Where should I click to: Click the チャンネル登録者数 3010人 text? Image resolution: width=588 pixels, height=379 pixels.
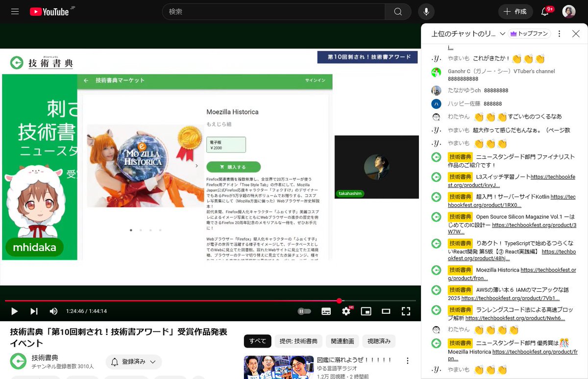(x=63, y=366)
